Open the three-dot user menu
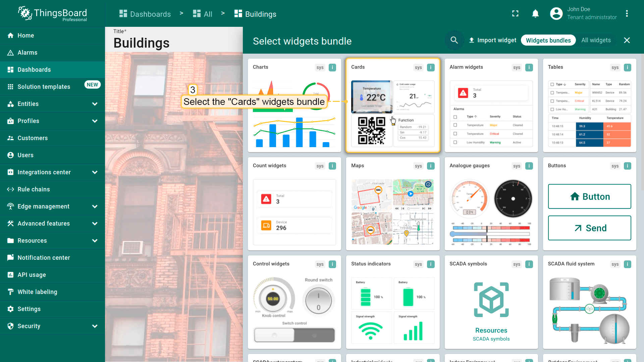 coord(627,14)
